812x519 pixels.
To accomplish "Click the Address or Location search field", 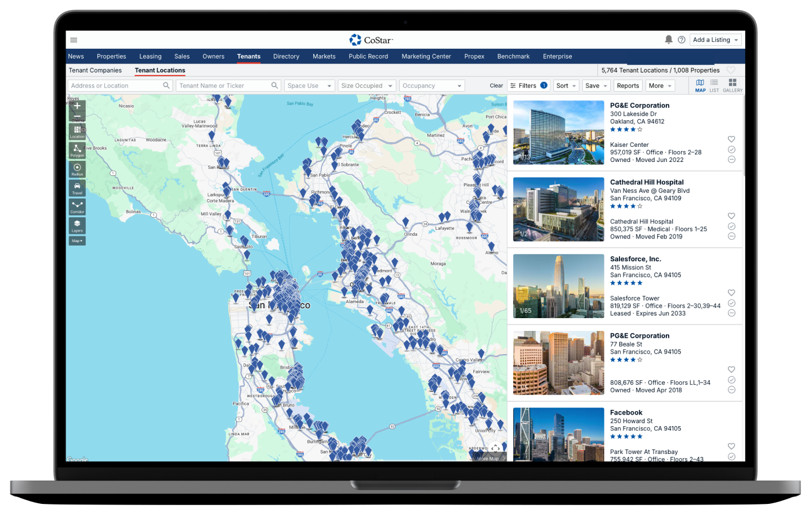I will 116,86.
